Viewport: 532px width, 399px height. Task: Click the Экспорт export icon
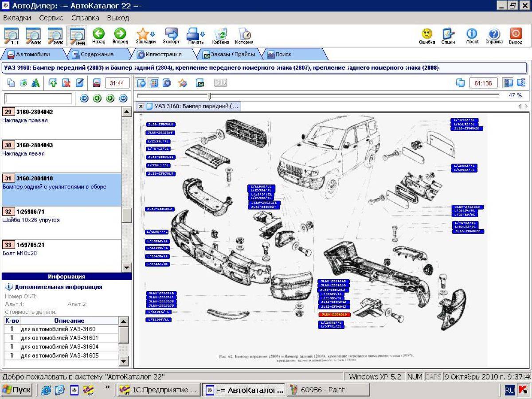click(171, 35)
